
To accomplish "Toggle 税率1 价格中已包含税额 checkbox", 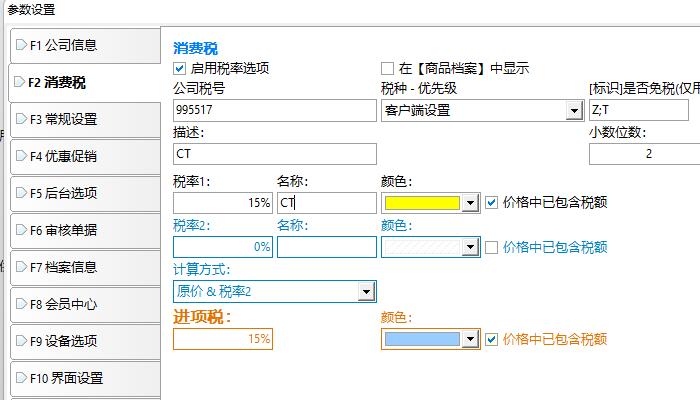I will (x=491, y=203).
